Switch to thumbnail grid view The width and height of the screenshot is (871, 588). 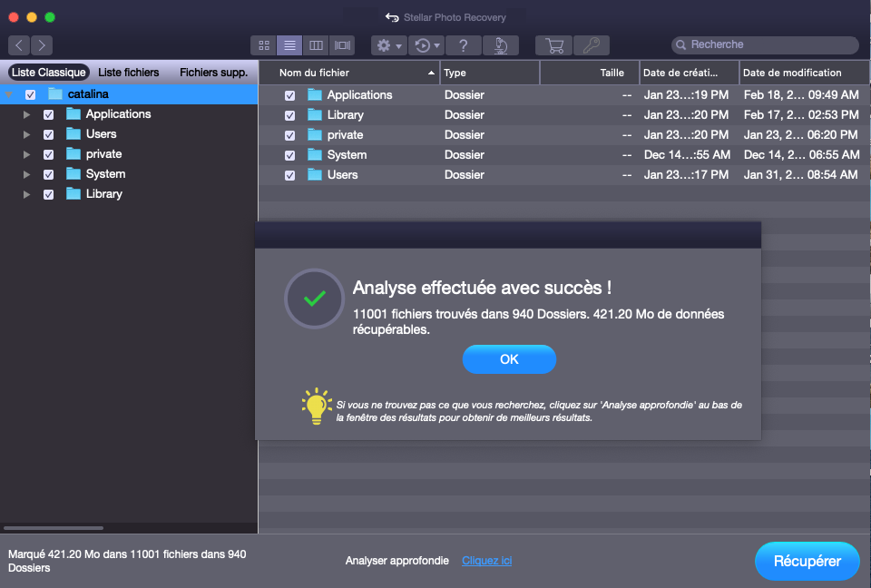click(264, 45)
